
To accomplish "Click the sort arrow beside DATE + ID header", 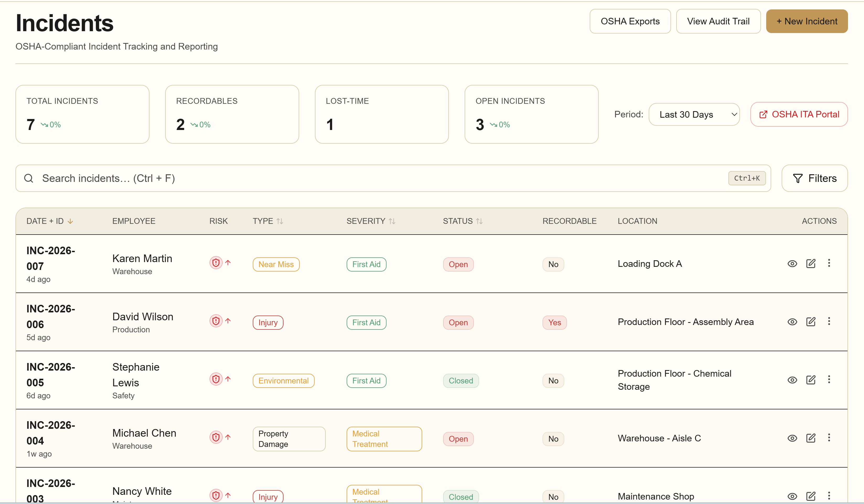I will (70, 221).
